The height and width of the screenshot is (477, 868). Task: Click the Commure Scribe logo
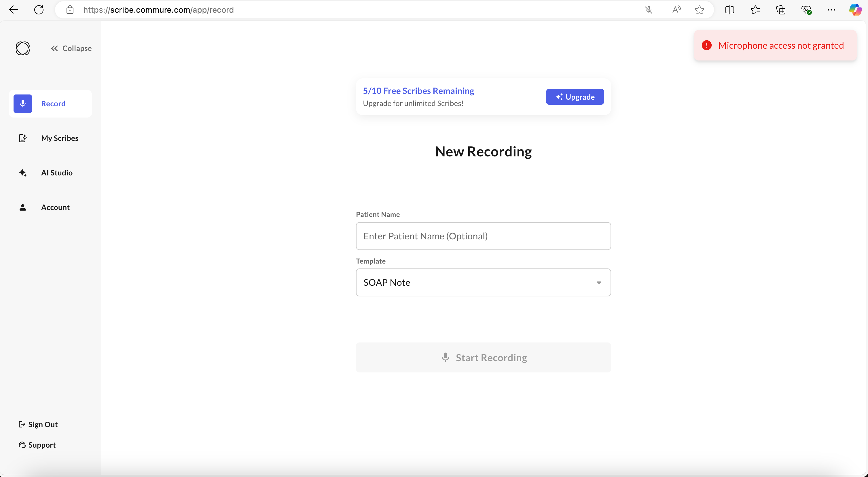[x=22, y=48]
